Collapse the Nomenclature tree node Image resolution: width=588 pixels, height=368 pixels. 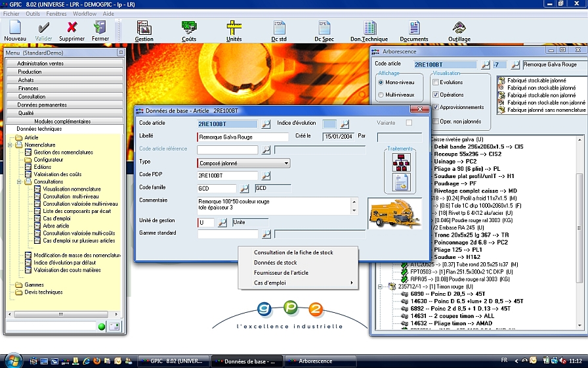pos(10,145)
